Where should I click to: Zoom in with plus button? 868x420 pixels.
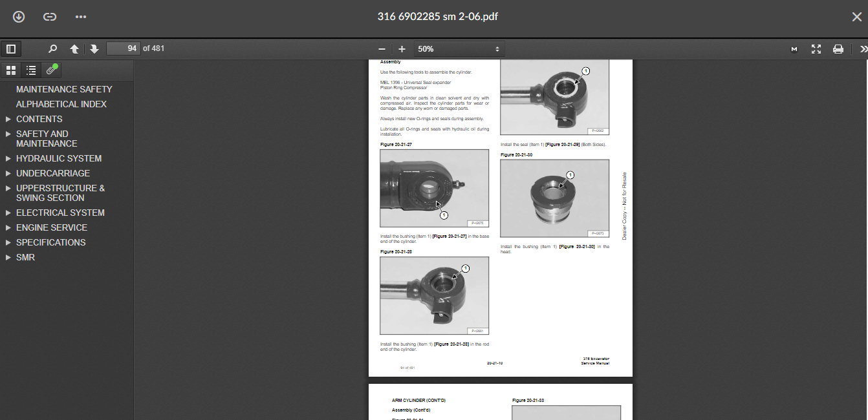point(402,49)
